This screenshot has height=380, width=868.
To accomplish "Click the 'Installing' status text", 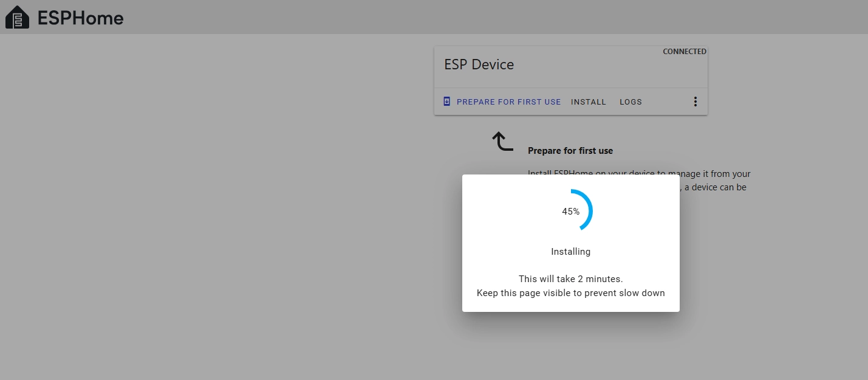I will pos(570,252).
